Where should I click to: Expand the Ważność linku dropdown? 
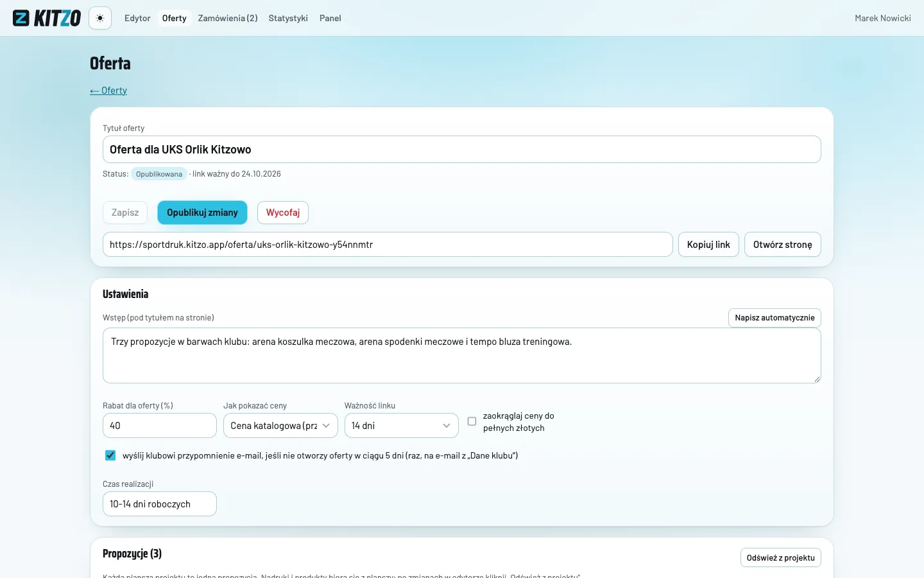(402, 426)
